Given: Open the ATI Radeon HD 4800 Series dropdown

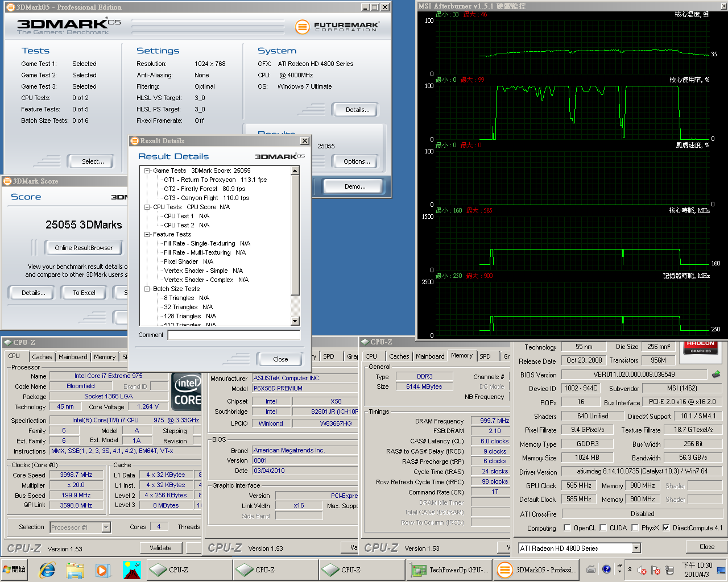Looking at the screenshot, I should (x=636, y=548).
